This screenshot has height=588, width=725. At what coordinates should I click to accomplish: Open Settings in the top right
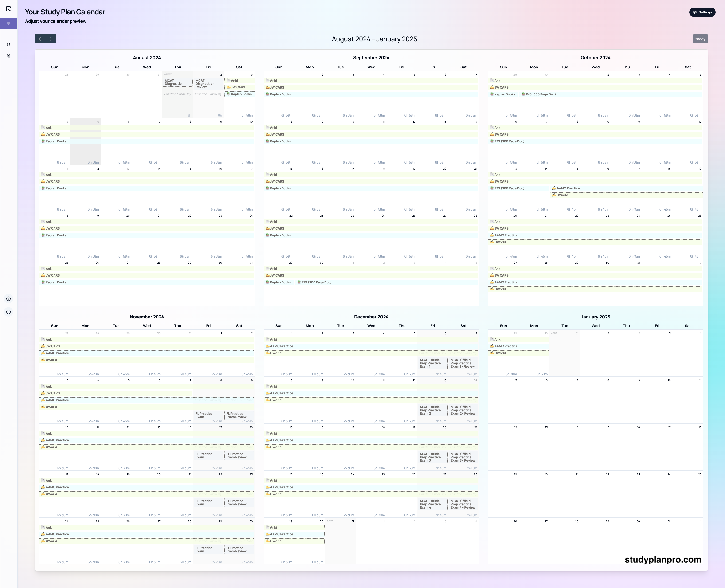click(x=702, y=12)
